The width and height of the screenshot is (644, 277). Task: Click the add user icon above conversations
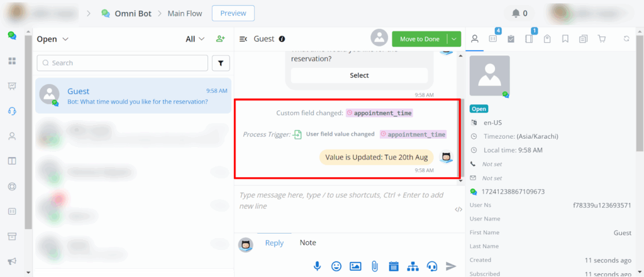coord(220,39)
